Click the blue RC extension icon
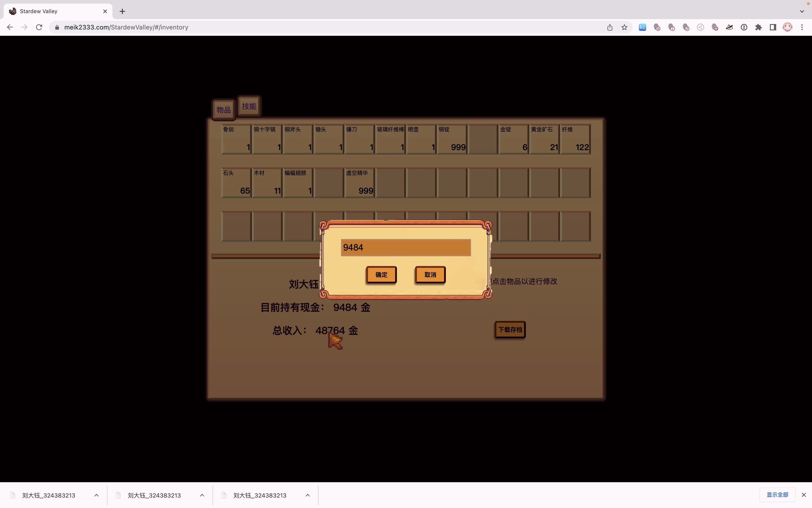812x508 pixels. point(642,27)
